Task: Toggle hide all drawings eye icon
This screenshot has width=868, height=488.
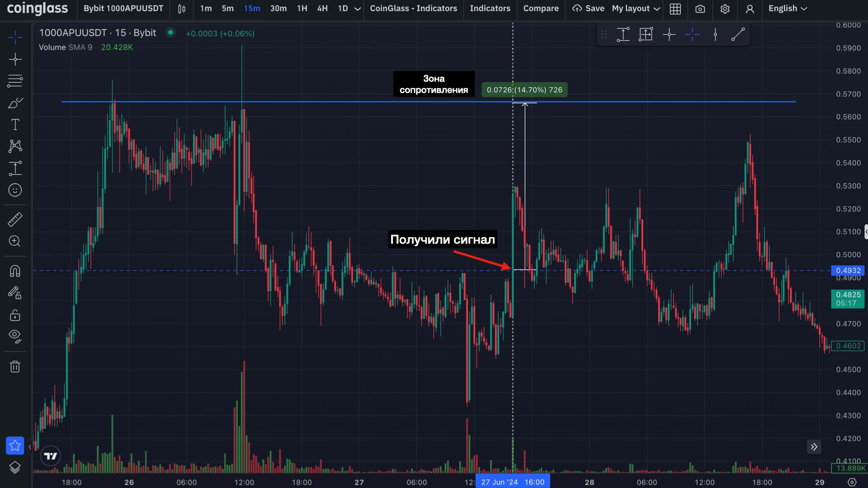Action: pos(15,336)
